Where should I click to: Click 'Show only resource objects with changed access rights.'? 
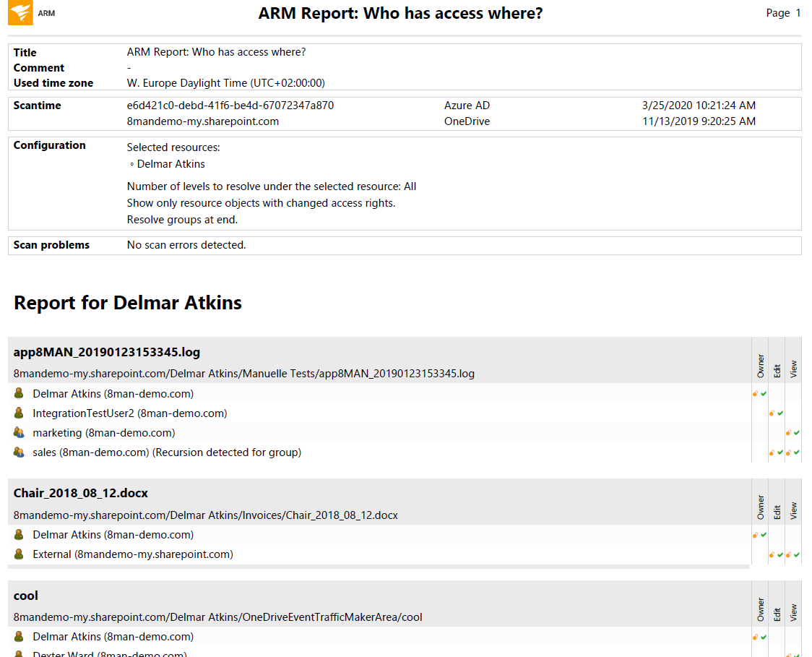[261, 203]
